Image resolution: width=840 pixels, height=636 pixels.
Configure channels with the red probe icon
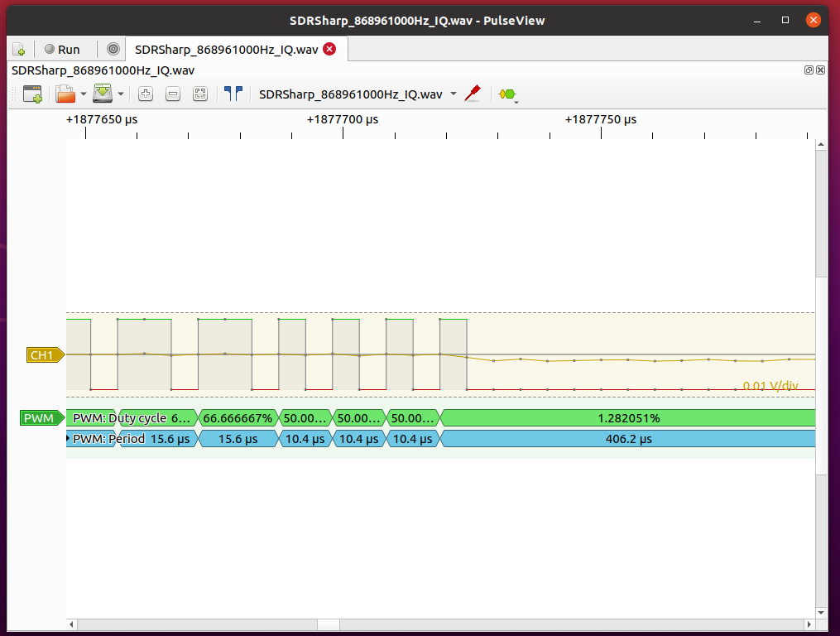point(473,94)
